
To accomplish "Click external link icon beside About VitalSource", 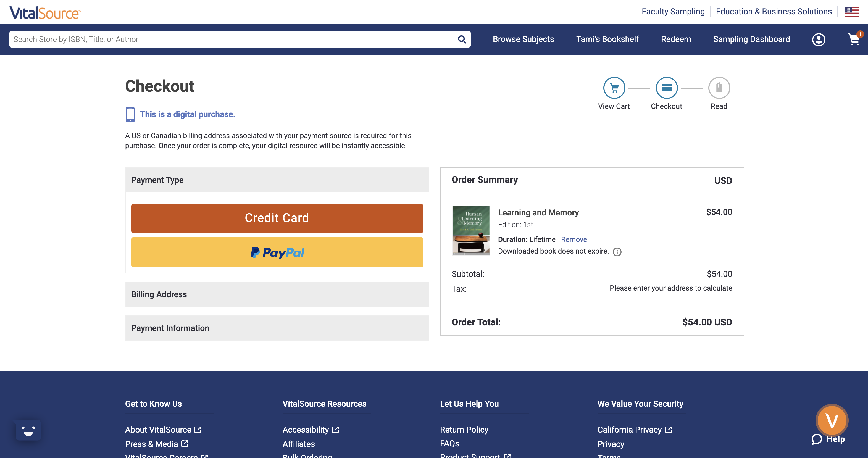I will (x=198, y=430).
